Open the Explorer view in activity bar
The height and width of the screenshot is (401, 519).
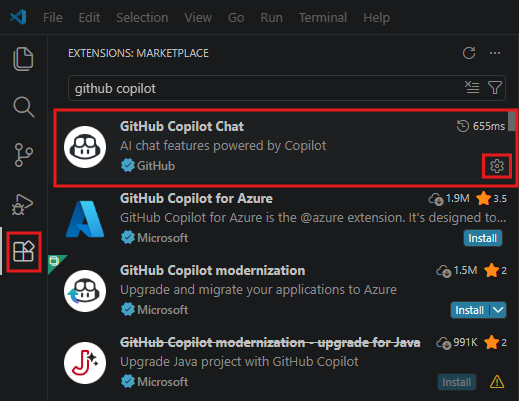pos(23,59)
